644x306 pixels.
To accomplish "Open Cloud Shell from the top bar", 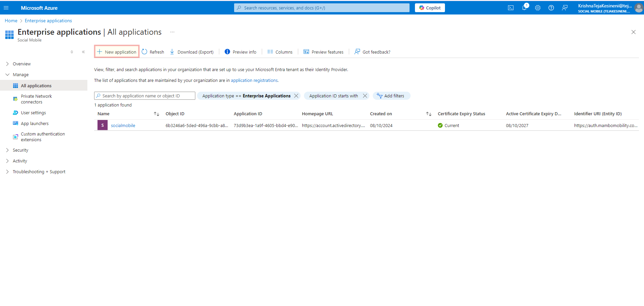I will pos(511,8).
